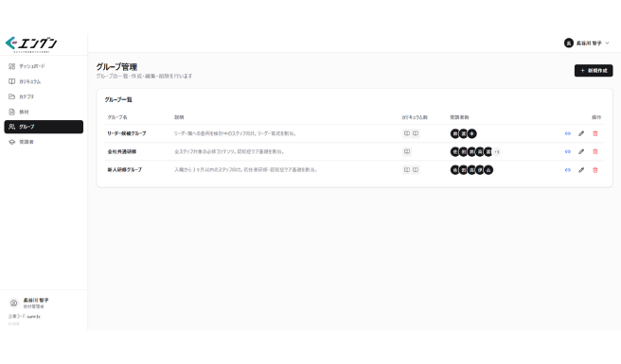Click the +1 extra members badge for 全社共通研修
Image resolution: width=621 pixels, height=364 pixels.
coord(497,152)
